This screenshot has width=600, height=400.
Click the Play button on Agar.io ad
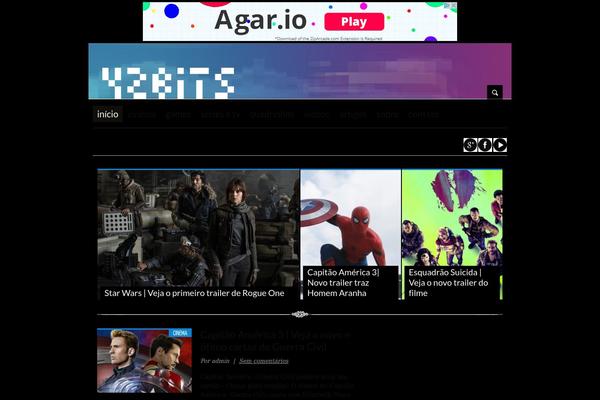(x=354, y=22)
